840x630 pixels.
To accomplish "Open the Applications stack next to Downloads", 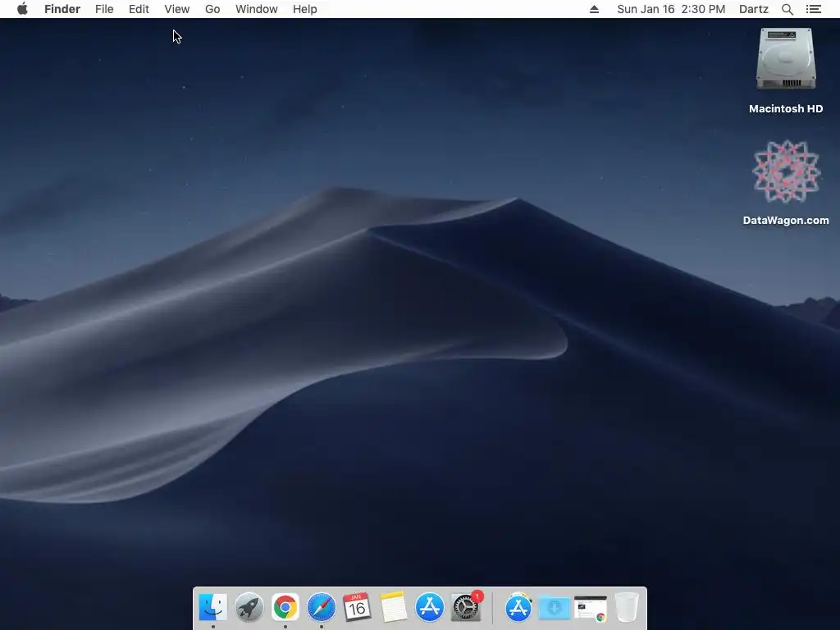I will coord(518,608).
